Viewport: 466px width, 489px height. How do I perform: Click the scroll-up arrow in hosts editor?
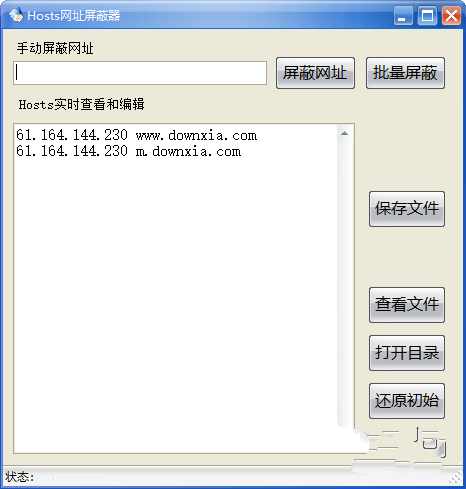(x=345, y=134)
